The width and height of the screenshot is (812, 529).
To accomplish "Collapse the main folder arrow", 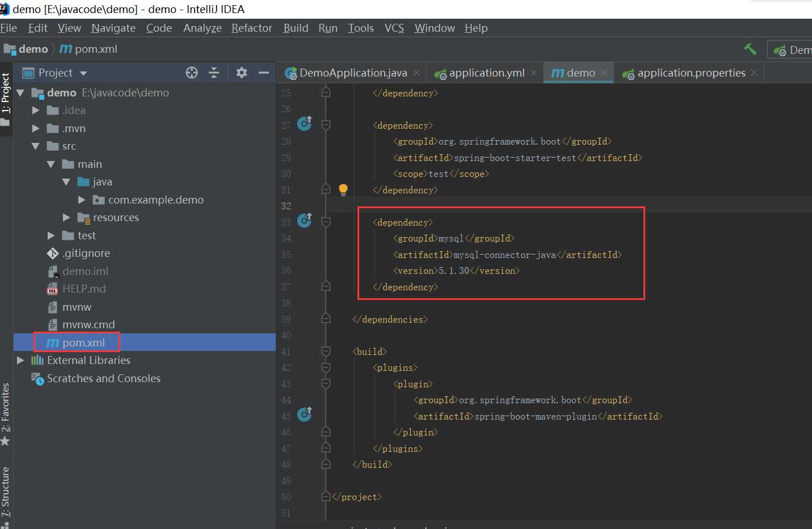I will click(x=51, y=164).
